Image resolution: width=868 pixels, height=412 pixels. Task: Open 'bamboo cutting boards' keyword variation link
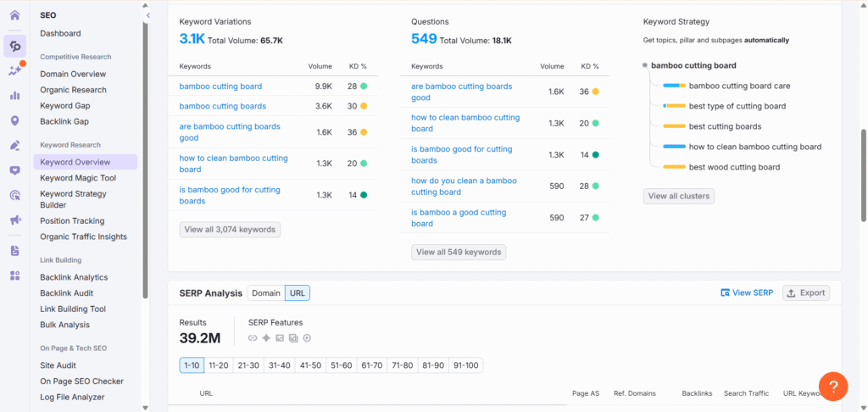(223, 106)
